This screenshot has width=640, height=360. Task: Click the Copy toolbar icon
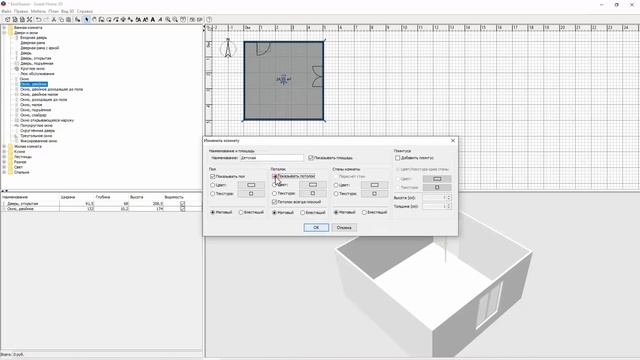coord(61,19)
